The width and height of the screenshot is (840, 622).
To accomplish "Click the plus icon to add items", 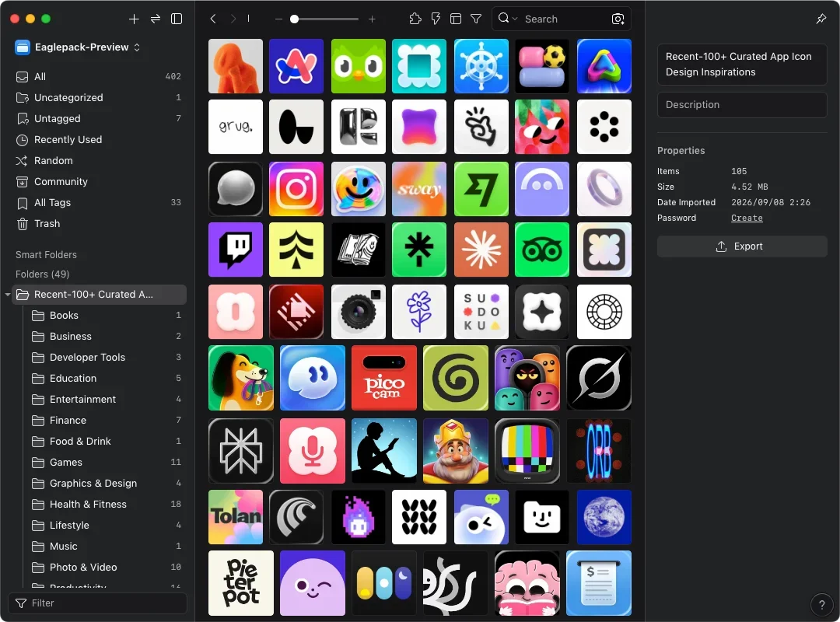I will point(134,19).
